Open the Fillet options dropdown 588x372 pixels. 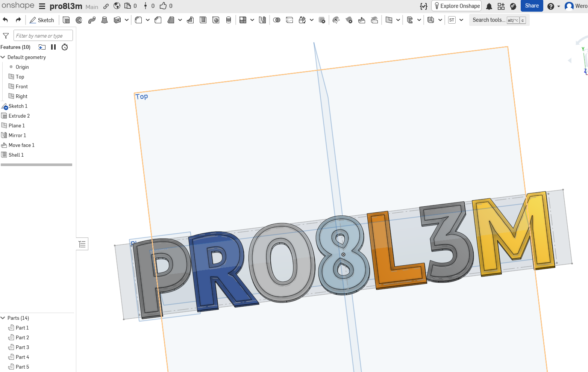148,20
